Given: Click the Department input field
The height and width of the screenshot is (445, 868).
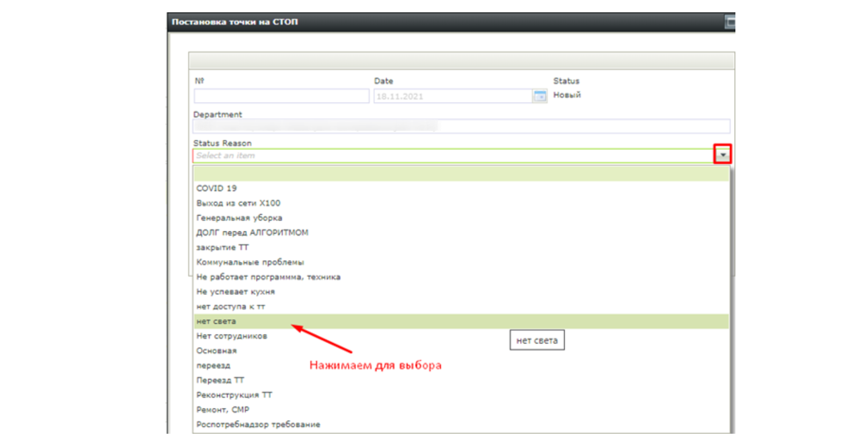Looking at the screenshot, I should [x=462, y=126].
